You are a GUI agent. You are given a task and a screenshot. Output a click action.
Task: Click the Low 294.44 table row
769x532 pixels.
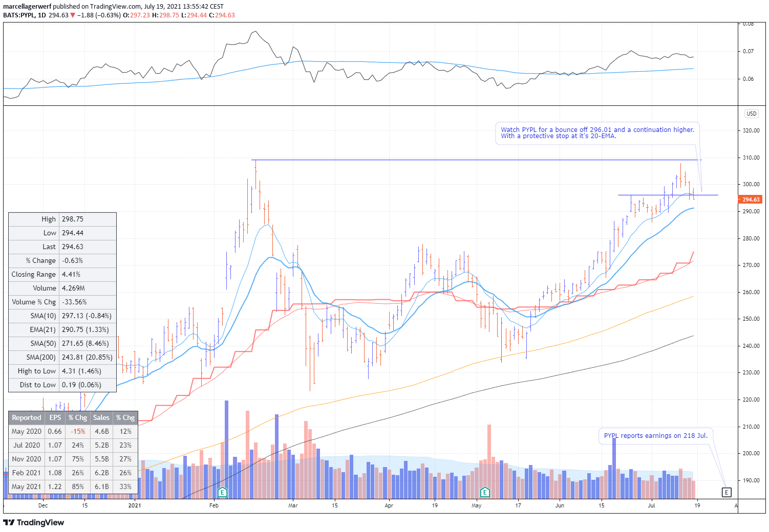coord(62,233)
